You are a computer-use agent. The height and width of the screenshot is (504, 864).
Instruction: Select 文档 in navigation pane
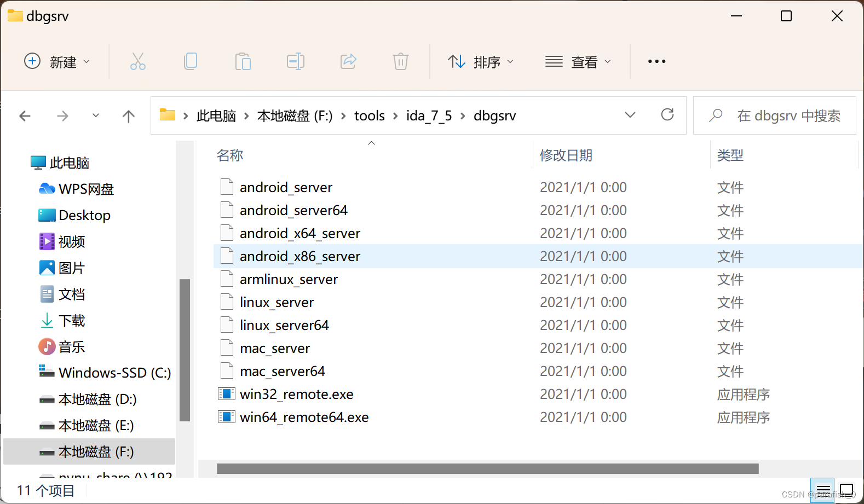[62, 294]
